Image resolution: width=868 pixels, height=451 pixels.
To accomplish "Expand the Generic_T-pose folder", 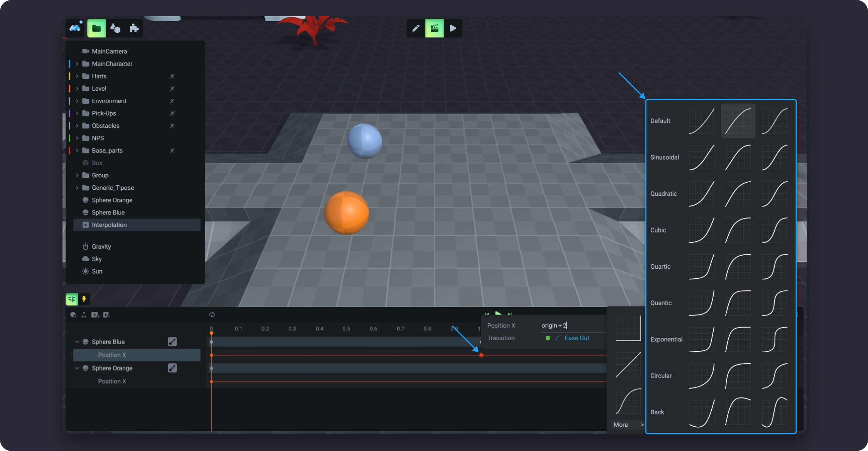I will (x=77, y=188).
